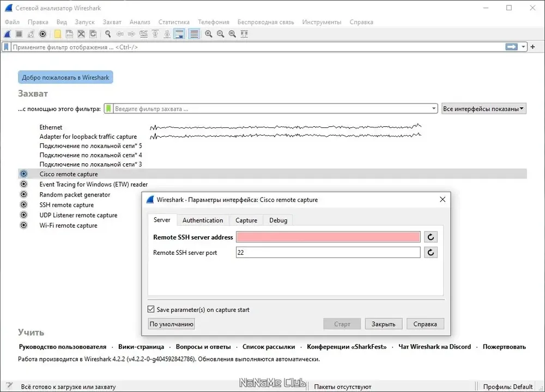This screenshot has width=545, height=392.
Task: Go to next packet with right arrow icon
Action: tap(131, 34)
